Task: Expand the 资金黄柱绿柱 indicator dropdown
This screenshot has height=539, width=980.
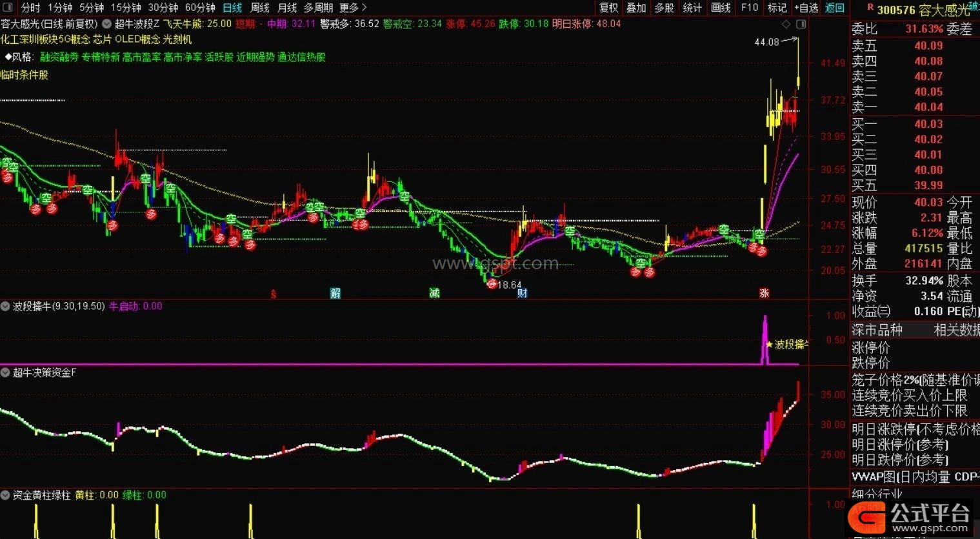Action: (x=5, y=495)
